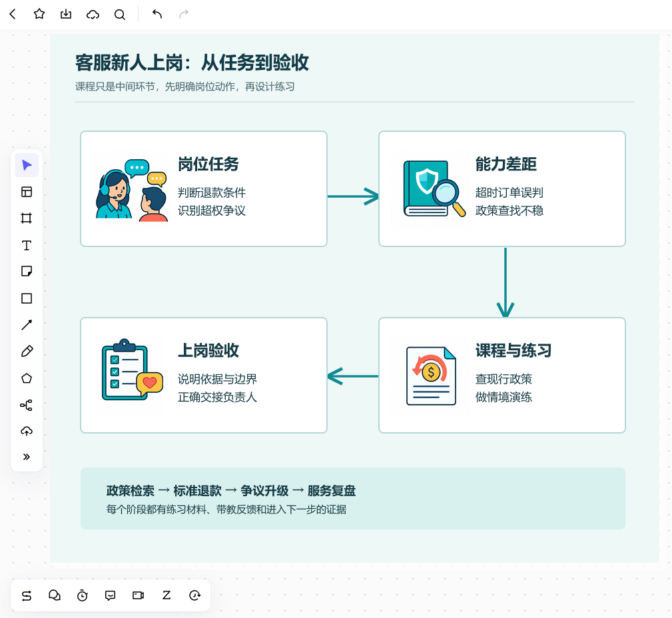
Task: Click the 说明依据与边界 text line
Action: point(217,380)
